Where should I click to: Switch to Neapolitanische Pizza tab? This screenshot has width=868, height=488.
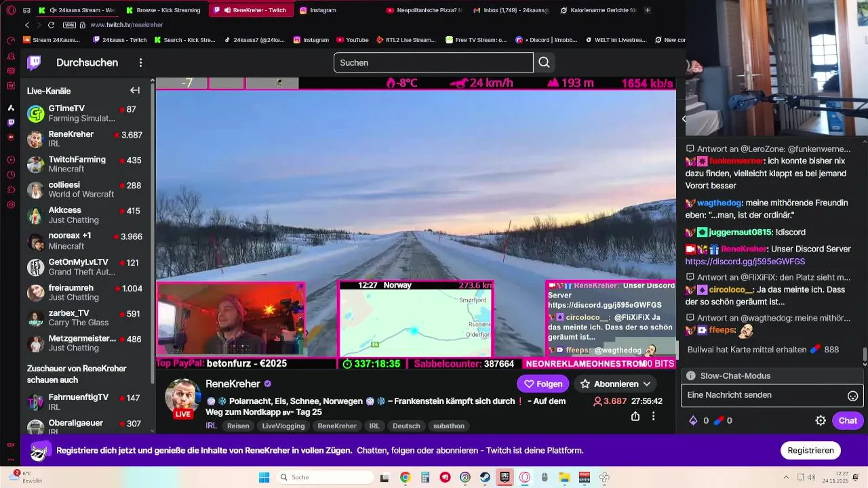pos(423,10)
